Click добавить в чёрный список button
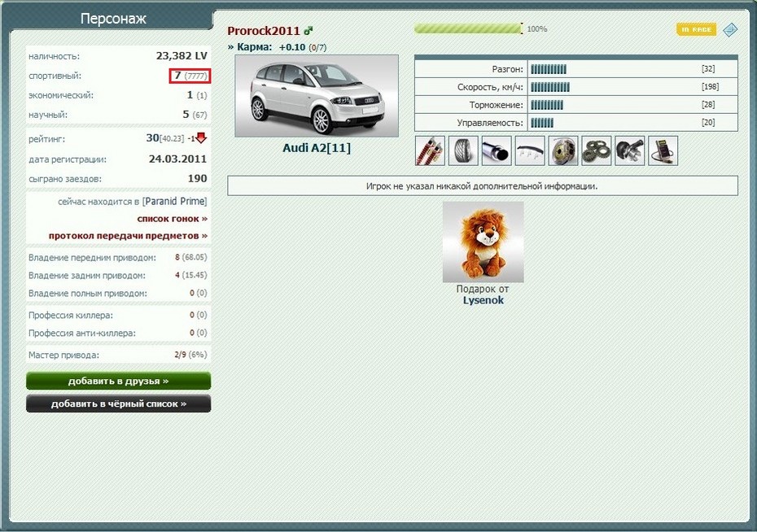This screenshot has height=532, width=757. (x=118, y=403)
